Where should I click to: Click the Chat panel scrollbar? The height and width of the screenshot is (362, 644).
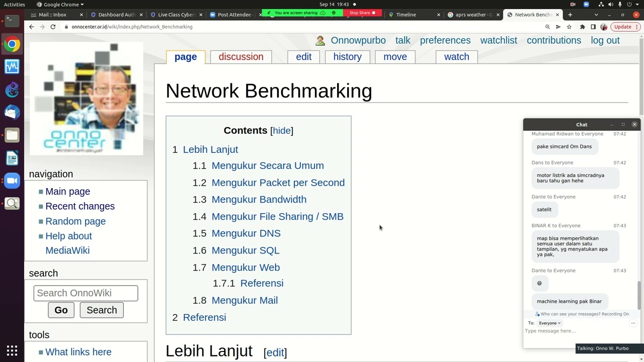tap(639, 295)
